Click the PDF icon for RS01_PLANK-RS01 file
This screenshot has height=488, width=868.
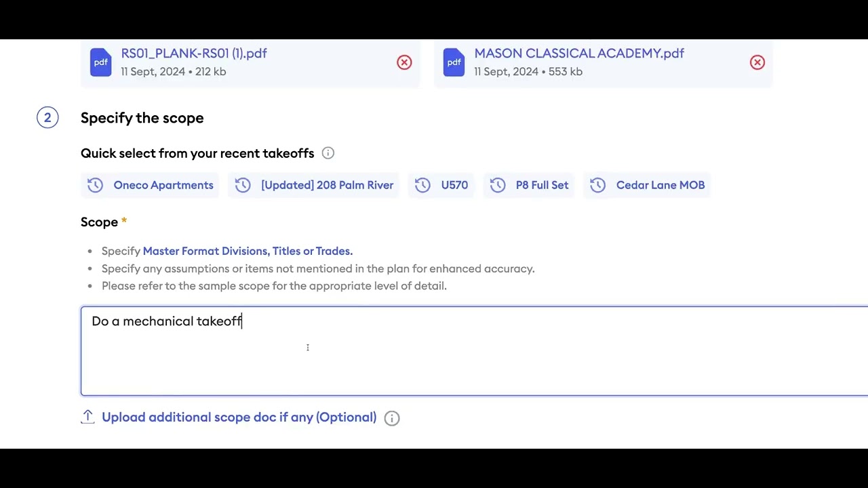(101, 62)
